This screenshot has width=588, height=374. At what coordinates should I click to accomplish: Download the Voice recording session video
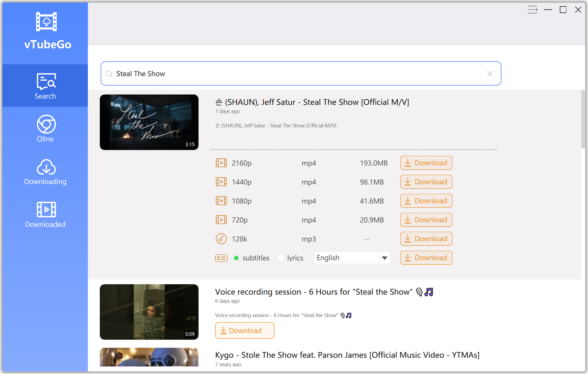244,331
